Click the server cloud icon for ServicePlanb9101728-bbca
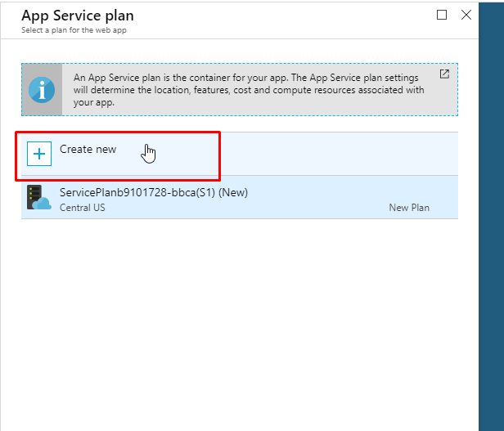Image resolution: width=504 pixels, height=431 pixels. [x=39, y=197]
